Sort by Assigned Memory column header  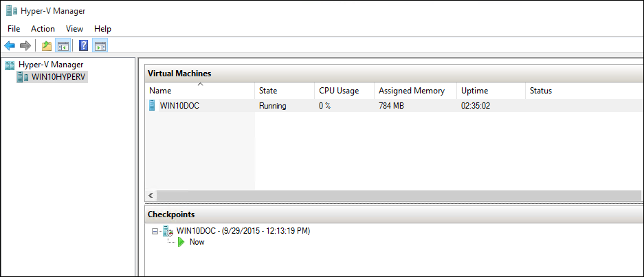[411, 91]
